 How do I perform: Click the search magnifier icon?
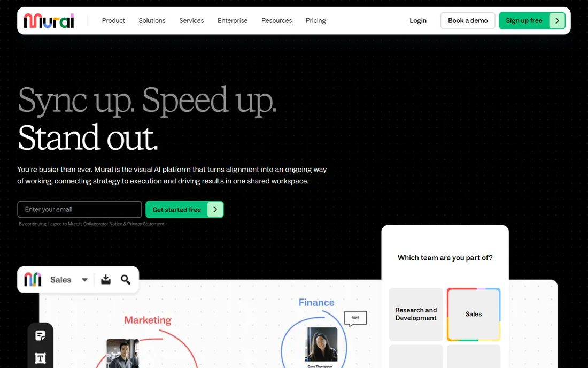(x=126, y=279)
